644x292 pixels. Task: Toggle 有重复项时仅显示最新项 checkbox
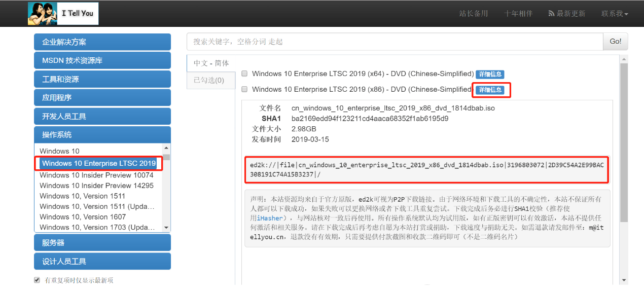pyautogui.click(x=37, y=280)
